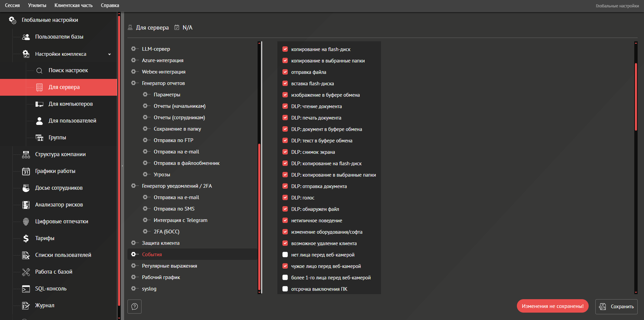644x320 pixels.
Task: Click the Digital fingerprints icon
Action: 26,222
